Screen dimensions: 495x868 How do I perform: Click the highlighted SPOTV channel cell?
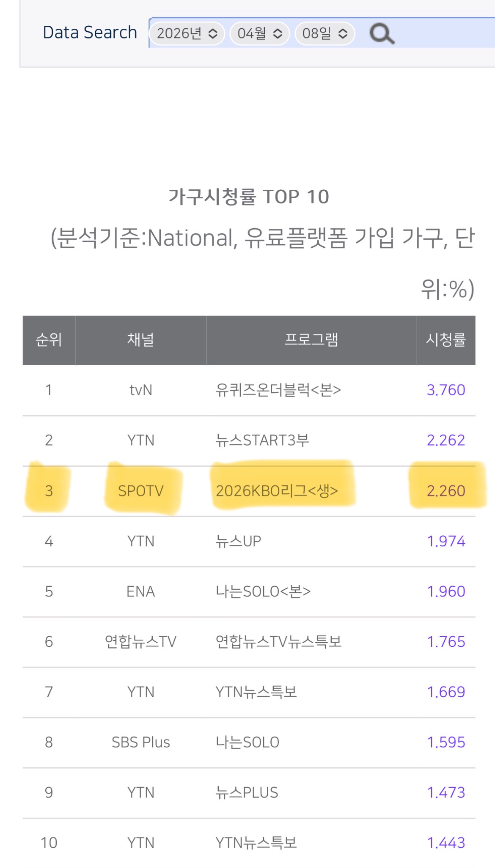(x=141, y=491)
